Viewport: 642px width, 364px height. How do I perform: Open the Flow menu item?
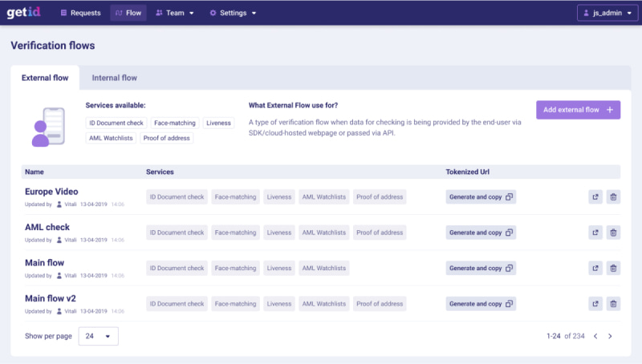pos(128,13)
